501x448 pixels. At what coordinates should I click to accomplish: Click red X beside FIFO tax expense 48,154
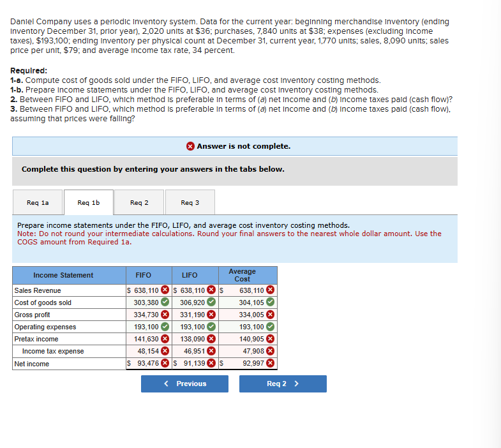coord(165,351)
